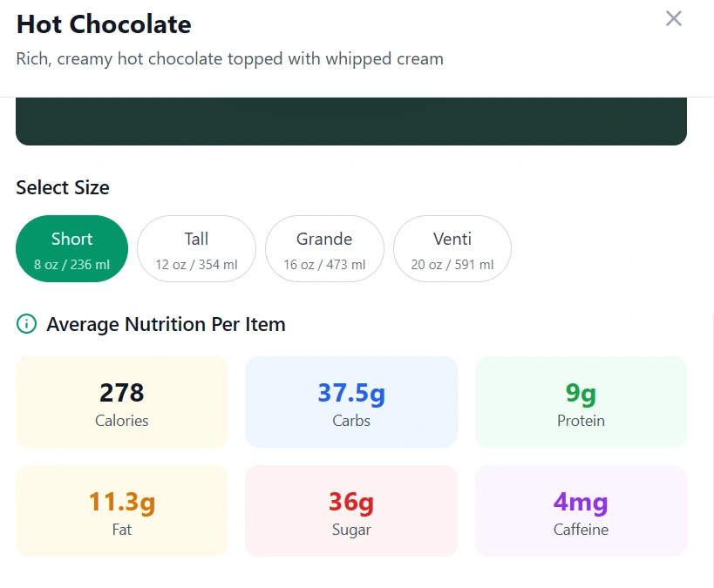Click the Average Nutrition Per Item heading
Image resolution: width=714 pixels, height=588 pixels.
coord(166,323)
